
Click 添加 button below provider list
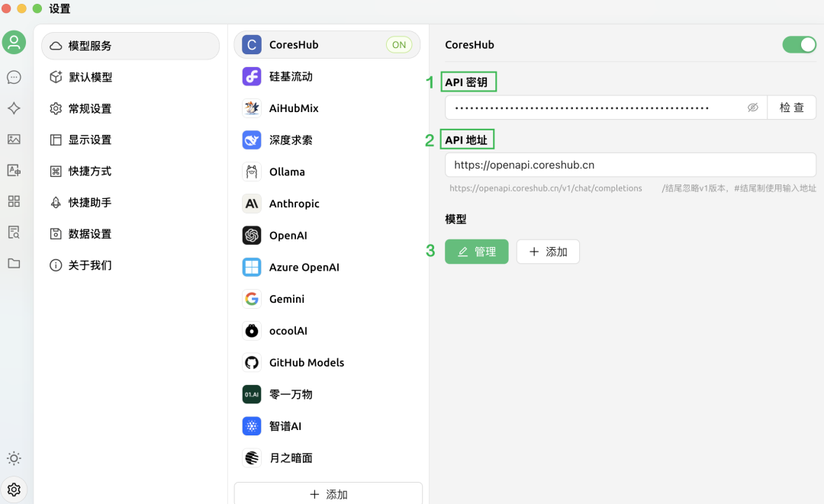click(x=328, y=494)
